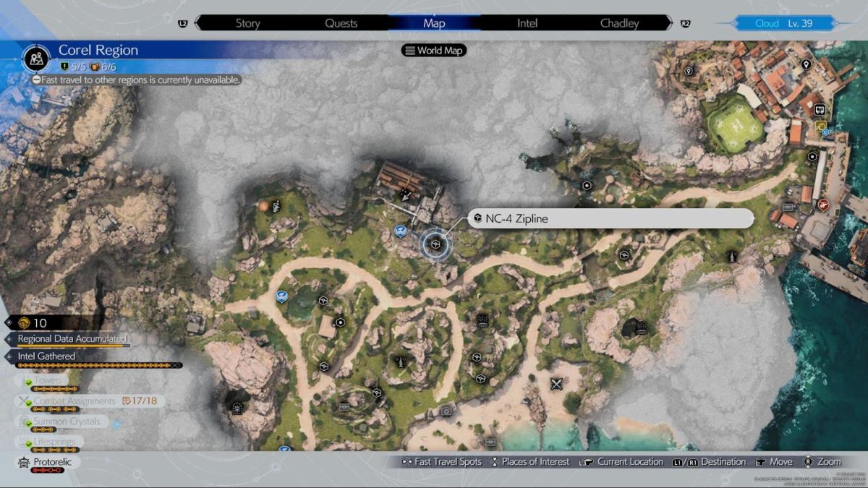This screenshot has height=488, width=868.
Task: Click the Regional Data Accumulated progress bar
Action: [73, 346]
